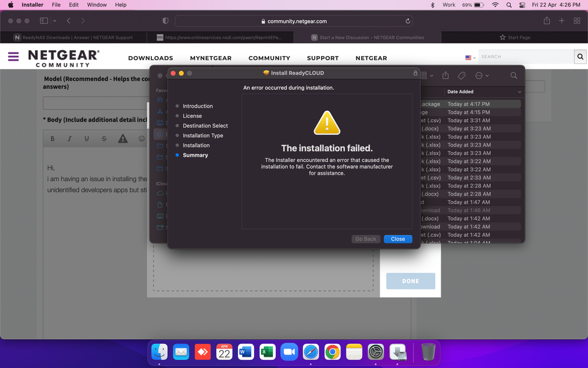The image size is (588, 368).
Task: Add a new Safari tab
Action: pyautogui.click(x=561, y=21)
